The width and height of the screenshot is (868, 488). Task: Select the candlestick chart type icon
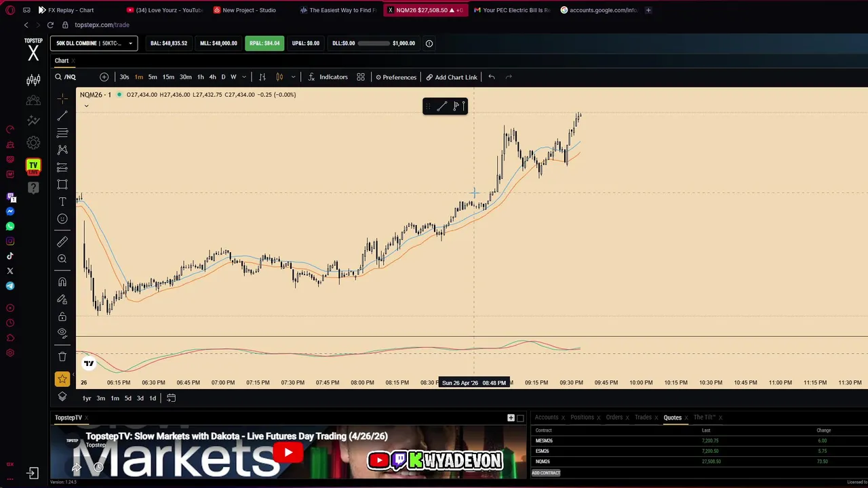click(279, 77)
